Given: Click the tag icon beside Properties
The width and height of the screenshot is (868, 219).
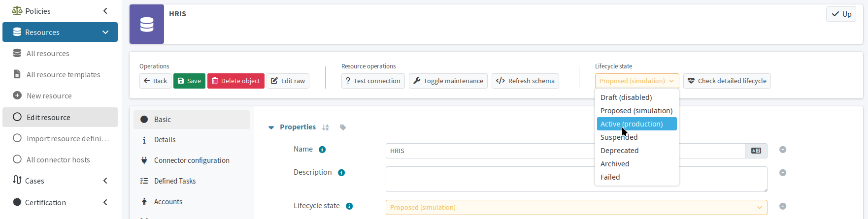Looking at the screenshot, I should [343, 127].
